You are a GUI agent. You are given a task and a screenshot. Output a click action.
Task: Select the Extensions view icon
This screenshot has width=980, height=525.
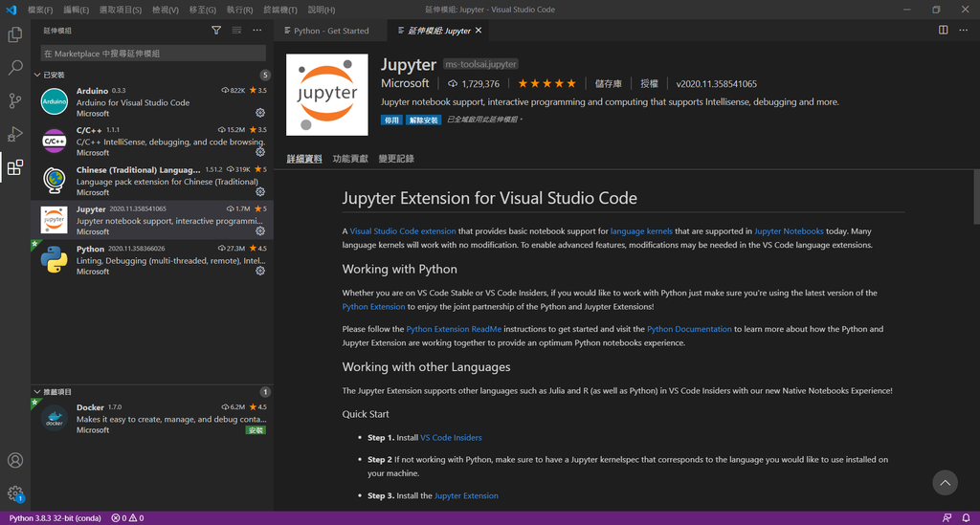(15, 167)
